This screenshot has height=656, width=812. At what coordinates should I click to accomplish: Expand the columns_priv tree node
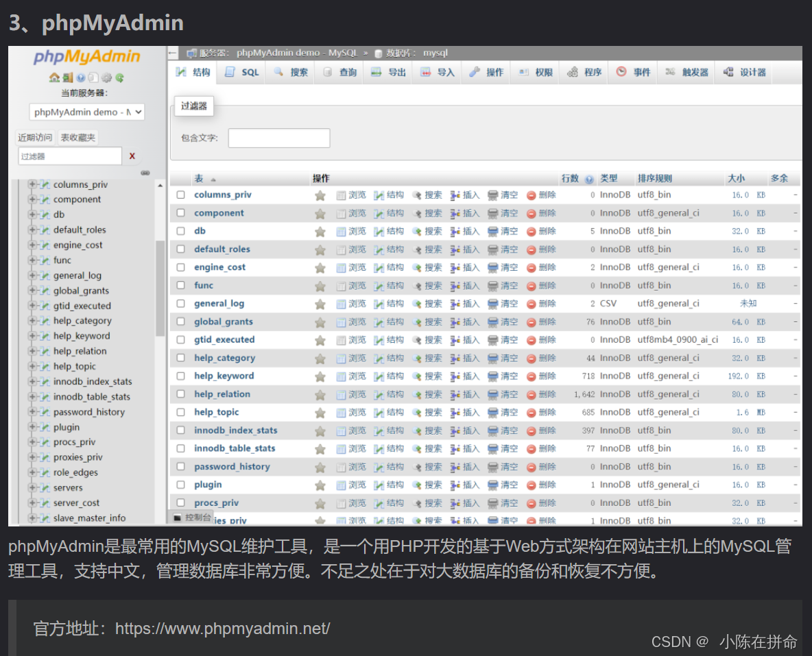(32, 184)
